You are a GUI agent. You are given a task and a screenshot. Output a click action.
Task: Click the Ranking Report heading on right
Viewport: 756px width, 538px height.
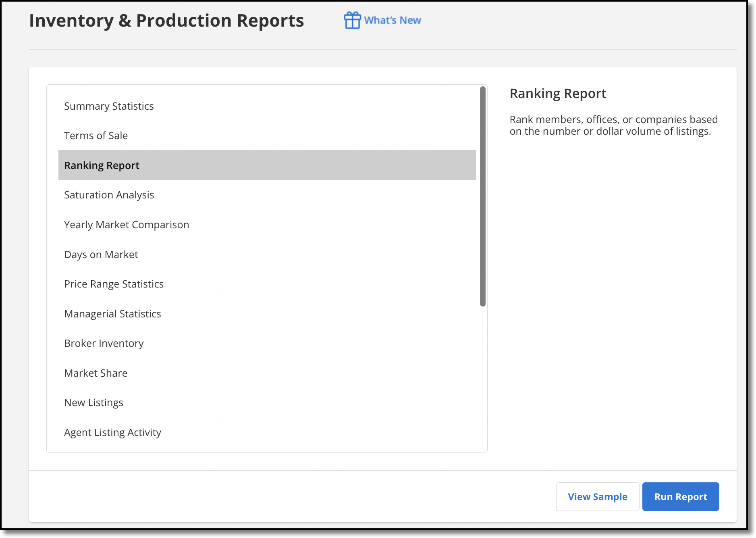[x=558, y=94]
